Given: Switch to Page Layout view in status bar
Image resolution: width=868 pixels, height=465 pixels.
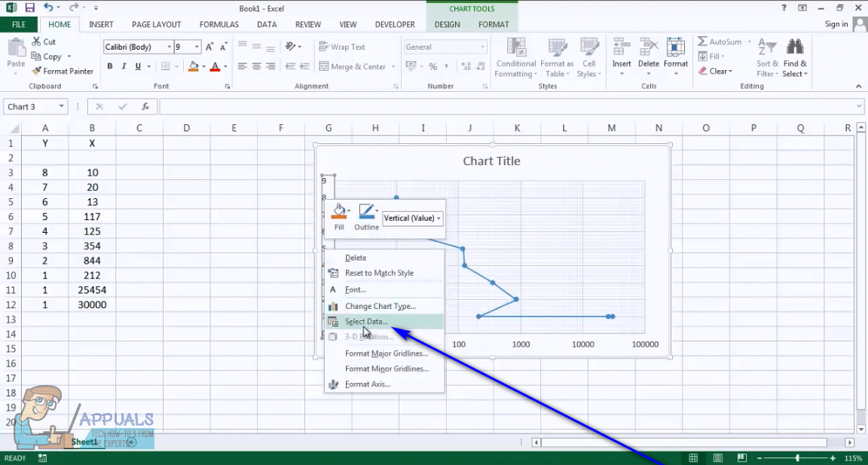Looking at the screenshot, I should 718,457.
